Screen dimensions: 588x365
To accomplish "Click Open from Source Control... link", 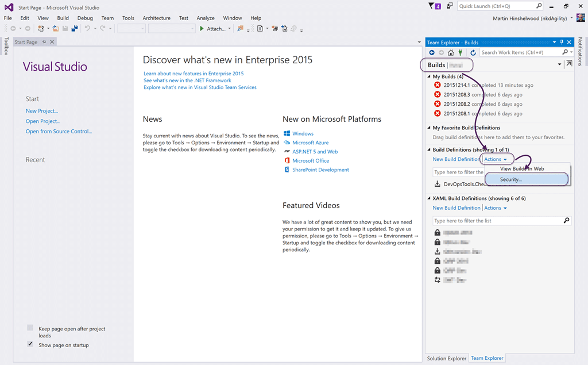I will coord(59,132).
